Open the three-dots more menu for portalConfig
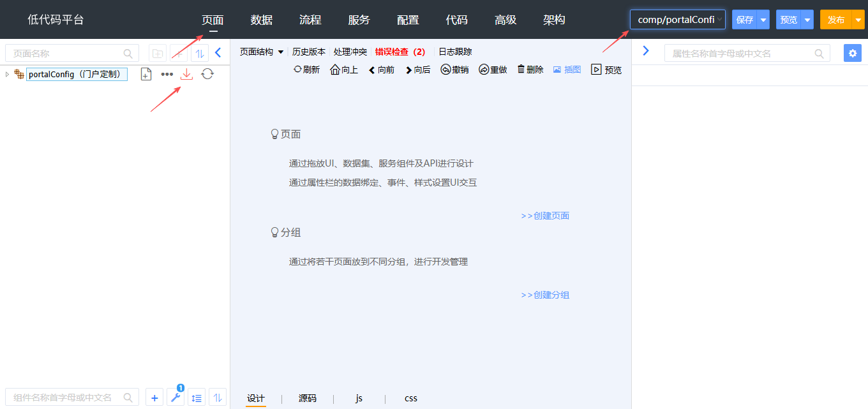Viewport: 868px width, 409px height. [167, 75]
